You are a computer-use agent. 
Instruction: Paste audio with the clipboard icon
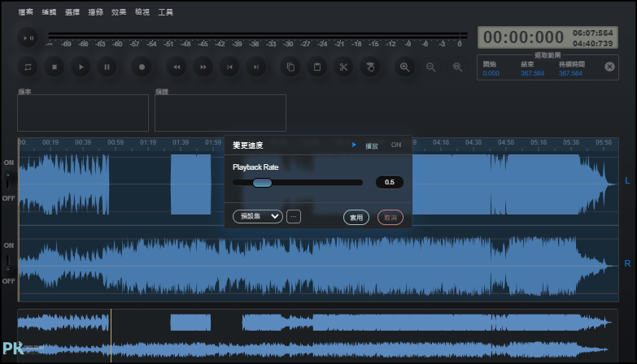pos(317,67)
